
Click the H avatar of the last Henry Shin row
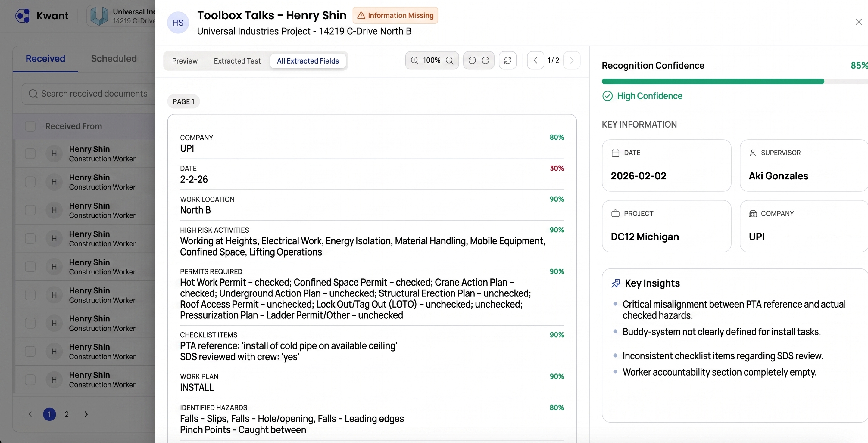(x=54, y=380)
